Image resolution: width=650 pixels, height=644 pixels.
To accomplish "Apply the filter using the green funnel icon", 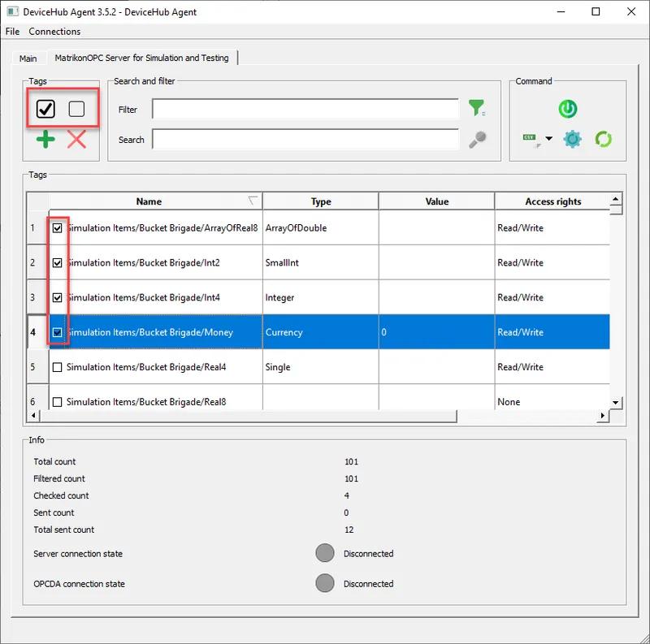I will pyautogui.click(x=477, y=109).
